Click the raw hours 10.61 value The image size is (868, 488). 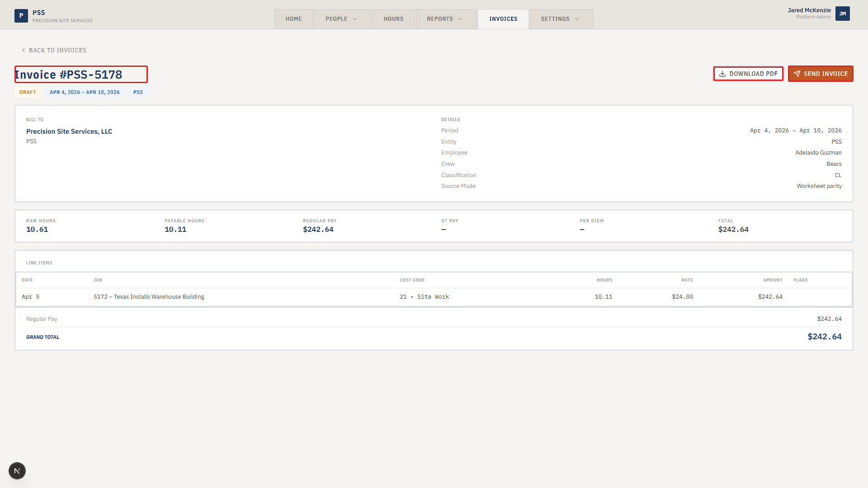37,230
